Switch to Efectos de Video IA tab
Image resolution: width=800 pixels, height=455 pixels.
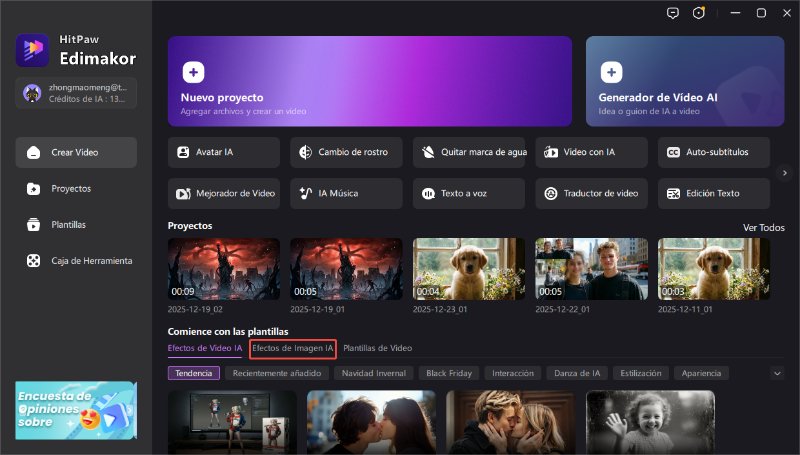click(x=205, y=348)
